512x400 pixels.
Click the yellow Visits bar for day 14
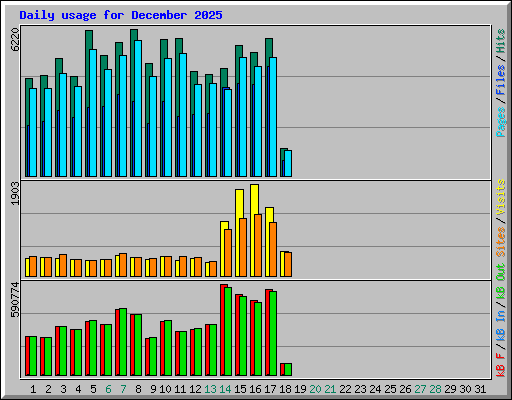[223, 249]
